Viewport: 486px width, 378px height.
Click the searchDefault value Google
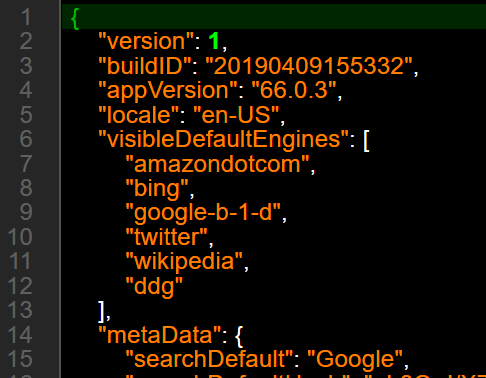[355, 360]
